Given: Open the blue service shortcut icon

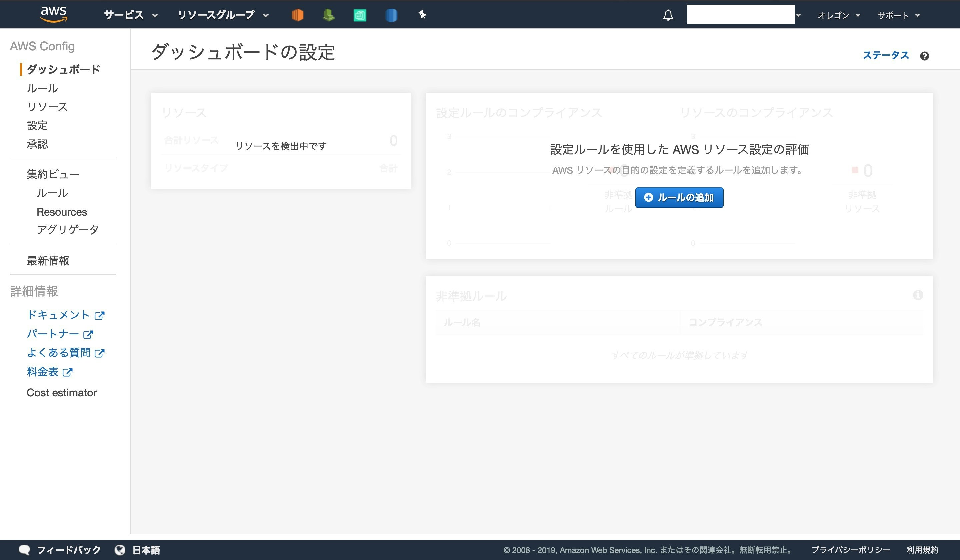Looking at the screenshot, I should (391, 15).
